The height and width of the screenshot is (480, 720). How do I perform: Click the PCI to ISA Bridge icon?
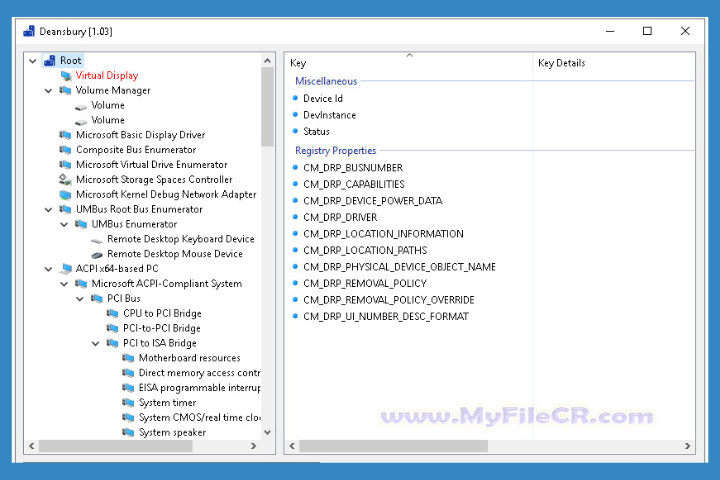[112, 343]
